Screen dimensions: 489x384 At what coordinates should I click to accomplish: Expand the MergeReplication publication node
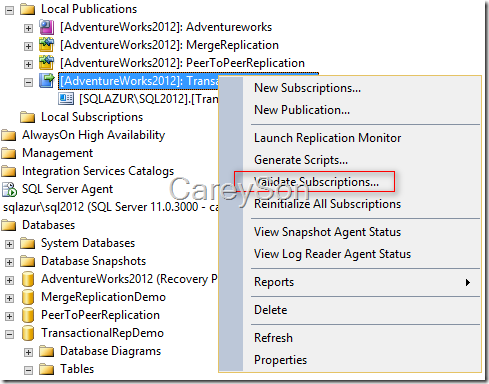28,46
